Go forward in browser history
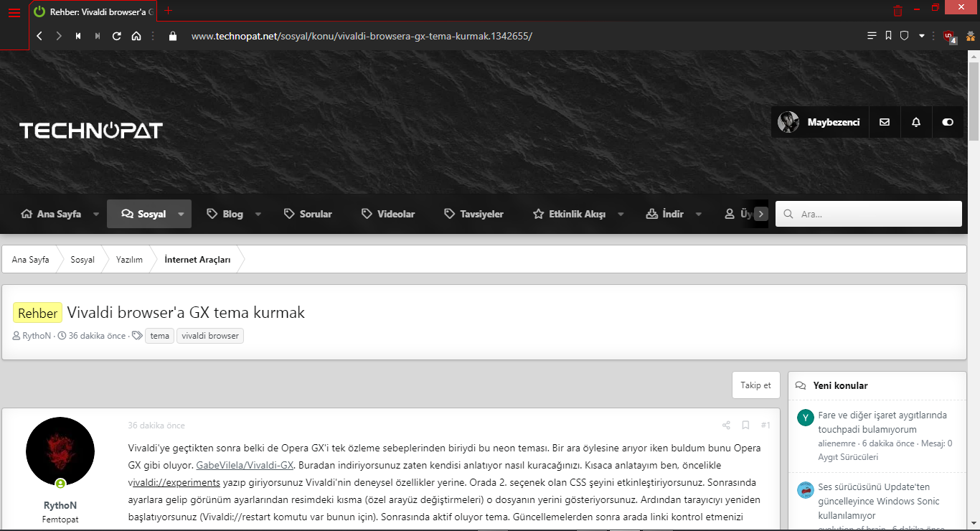 59,36
